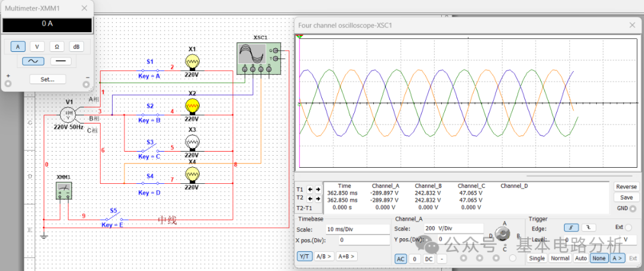Select the XSC1 oscilloscope component

pos(259,58)
